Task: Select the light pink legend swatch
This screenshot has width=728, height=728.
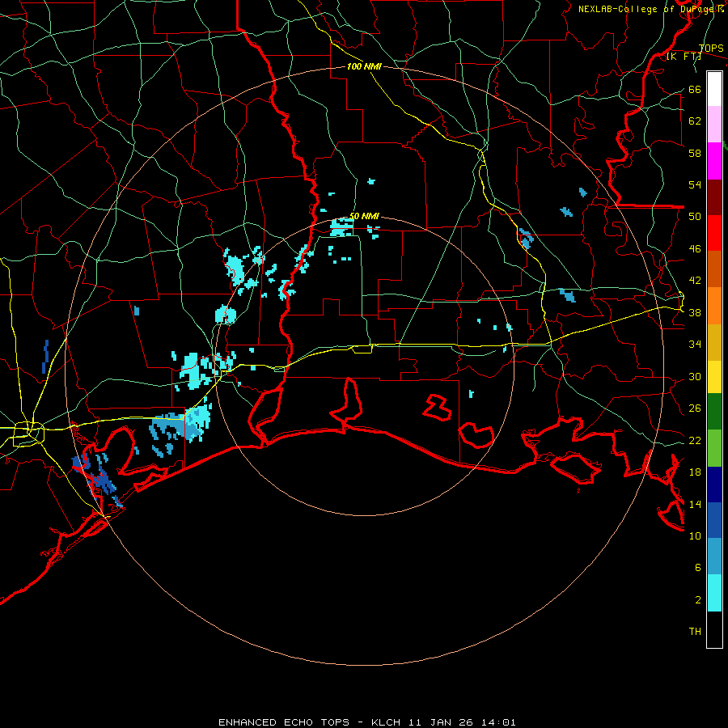Action: coord(714,125)
